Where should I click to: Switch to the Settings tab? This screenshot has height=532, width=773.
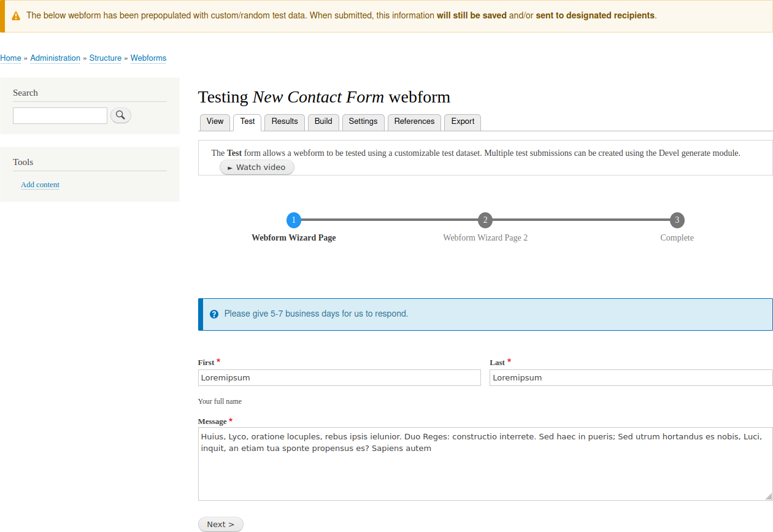pyautogui.click(x=363, y=121)
